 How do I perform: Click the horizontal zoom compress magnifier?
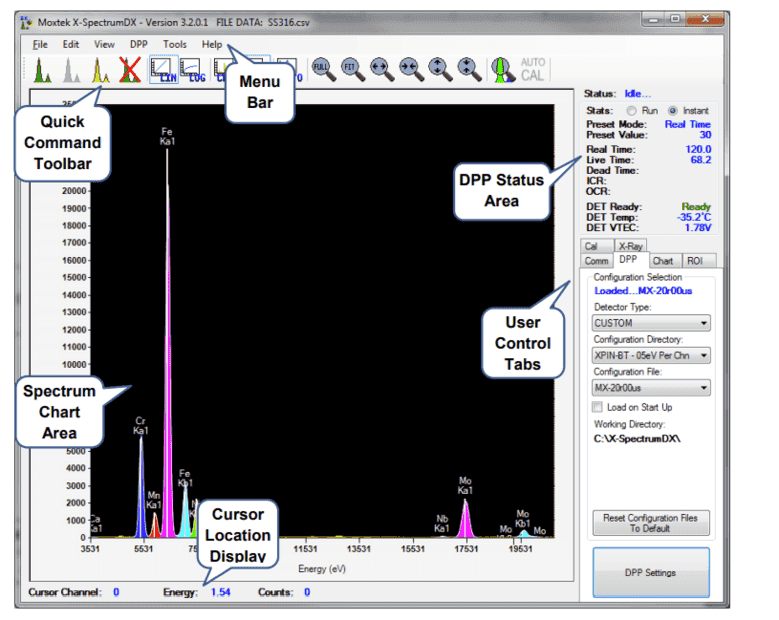click(411, 70)
